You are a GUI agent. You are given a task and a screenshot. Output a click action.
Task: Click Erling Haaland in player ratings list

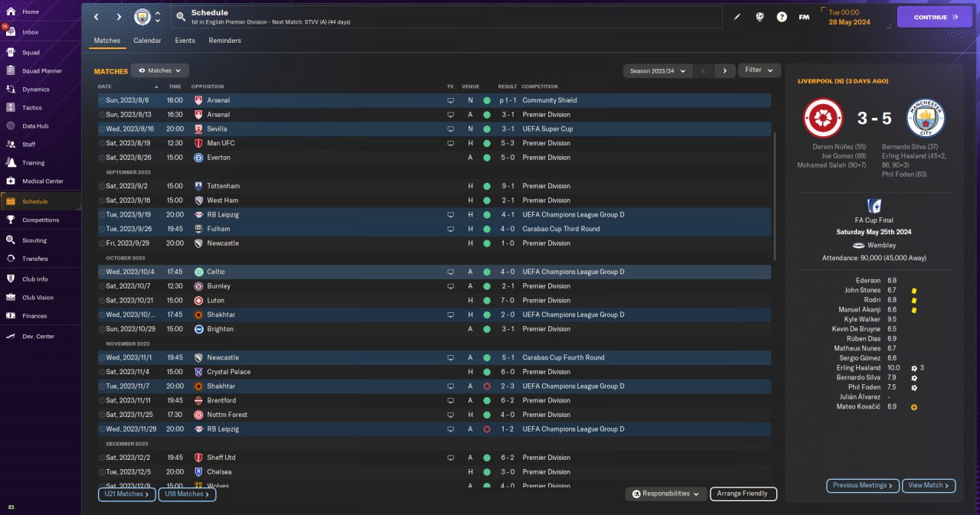pos(857,368)
